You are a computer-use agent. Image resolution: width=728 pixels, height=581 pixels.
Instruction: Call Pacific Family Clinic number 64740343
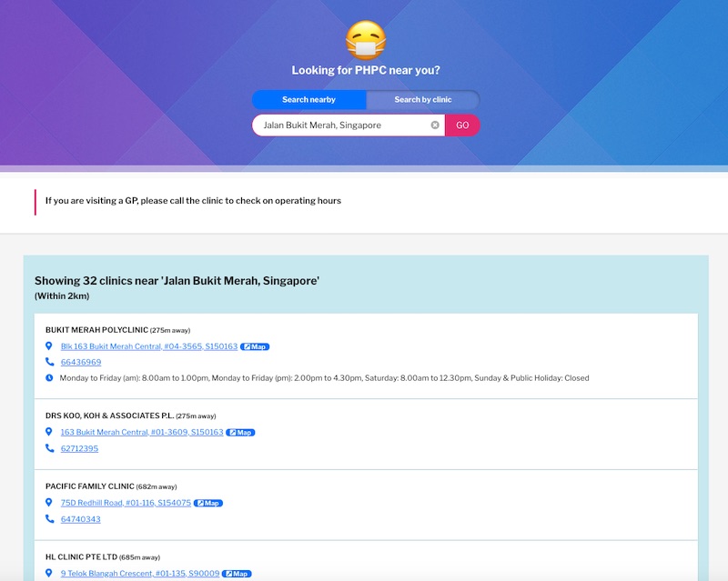click(81, 519)
